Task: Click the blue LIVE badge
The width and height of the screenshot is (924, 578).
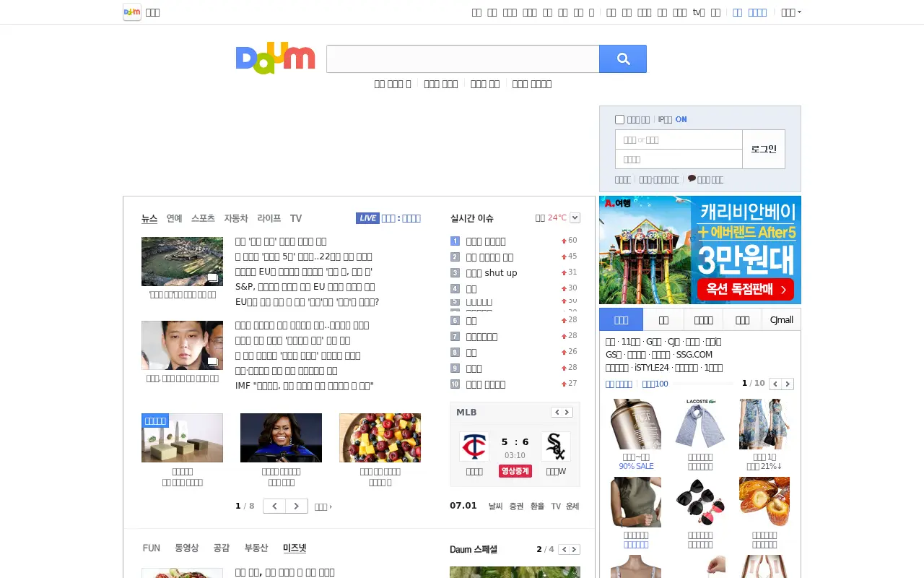Action: [367, 218]
